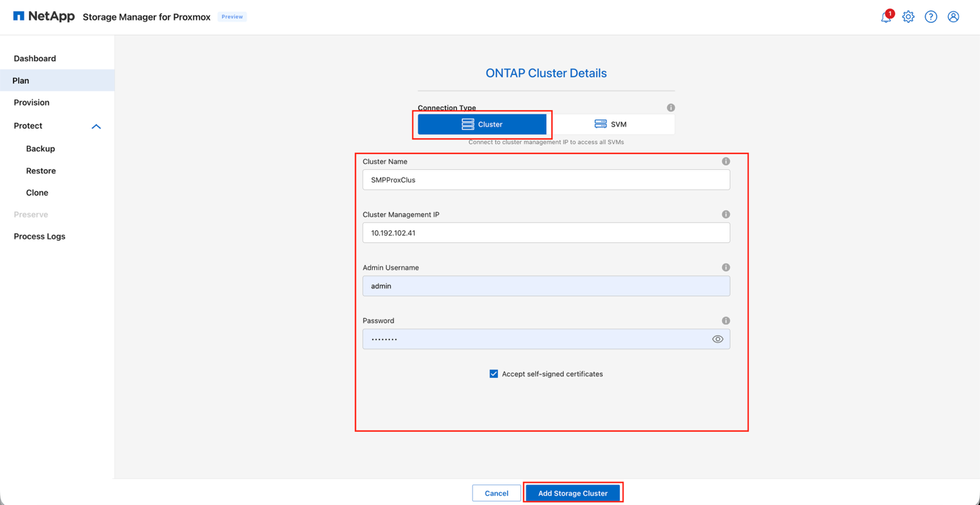Click the Add Storage Cluster button
Viewport: 980px width, 505px height.
573,492
